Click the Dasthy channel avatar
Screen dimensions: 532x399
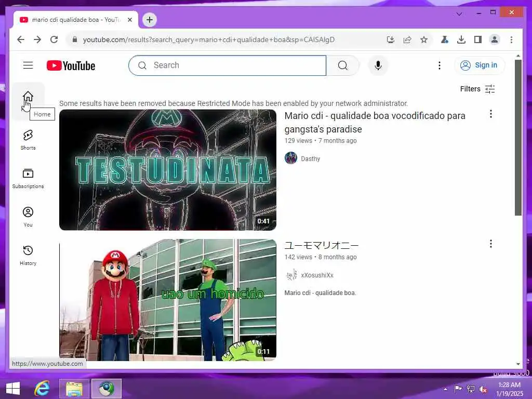tap(291, 158)
